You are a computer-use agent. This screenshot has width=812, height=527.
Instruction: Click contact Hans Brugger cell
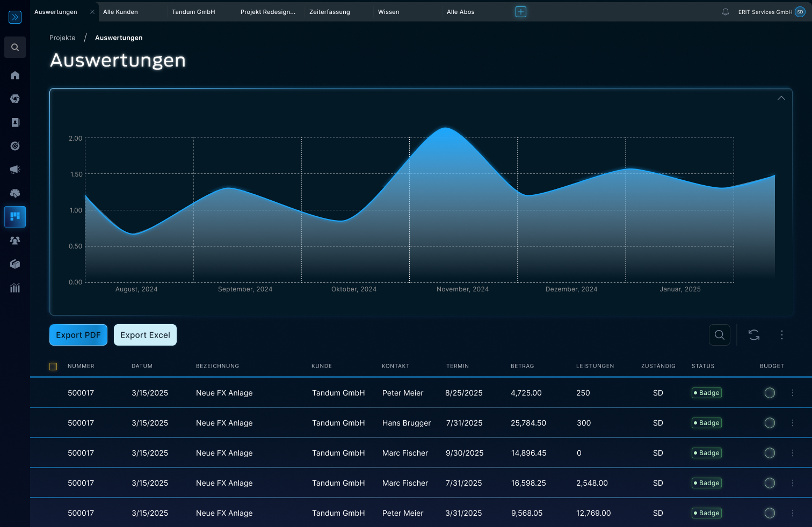pyautogui.click(x=407, y=423)
